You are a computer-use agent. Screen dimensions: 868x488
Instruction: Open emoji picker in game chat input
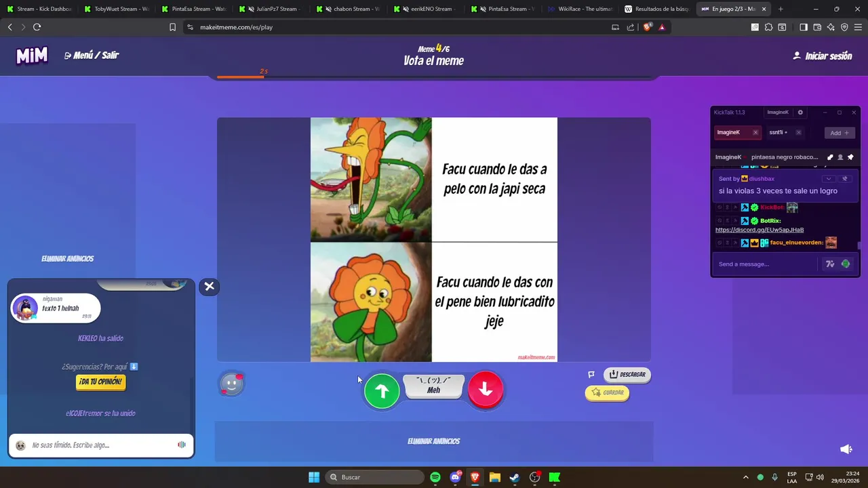[x=20, y=445]
